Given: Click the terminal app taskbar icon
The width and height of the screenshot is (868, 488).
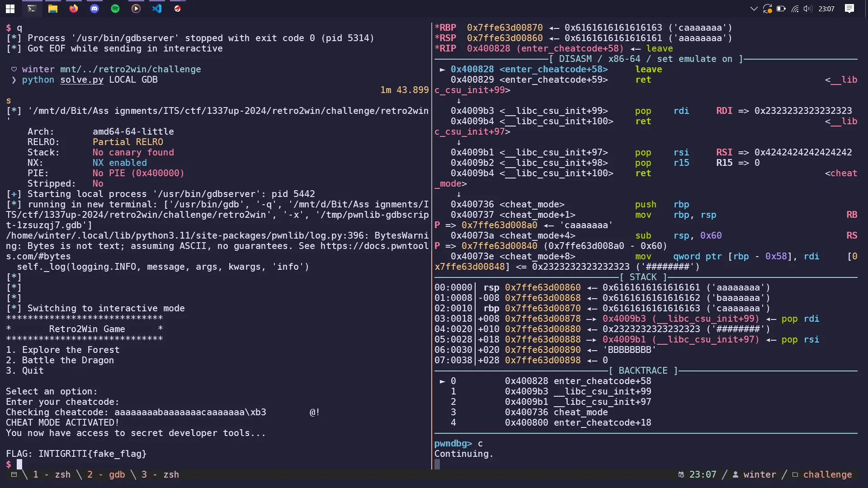Looking at the screenshot, I should tap(32, 9).
